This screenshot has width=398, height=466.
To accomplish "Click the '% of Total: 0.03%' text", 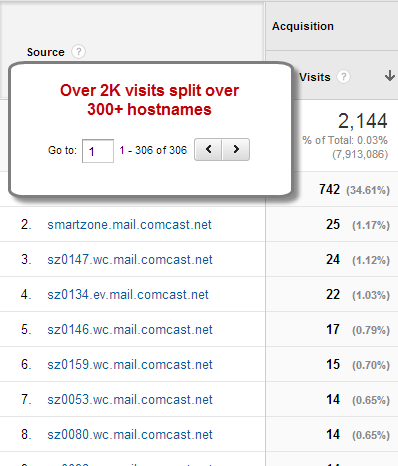I will click(x=345, y=140).
